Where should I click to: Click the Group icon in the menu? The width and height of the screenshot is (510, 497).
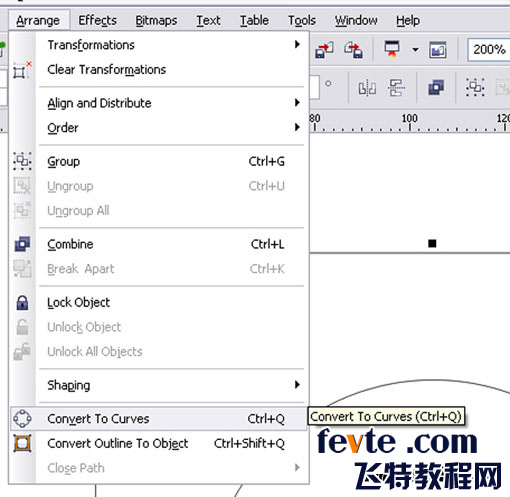tap(22, 161)
